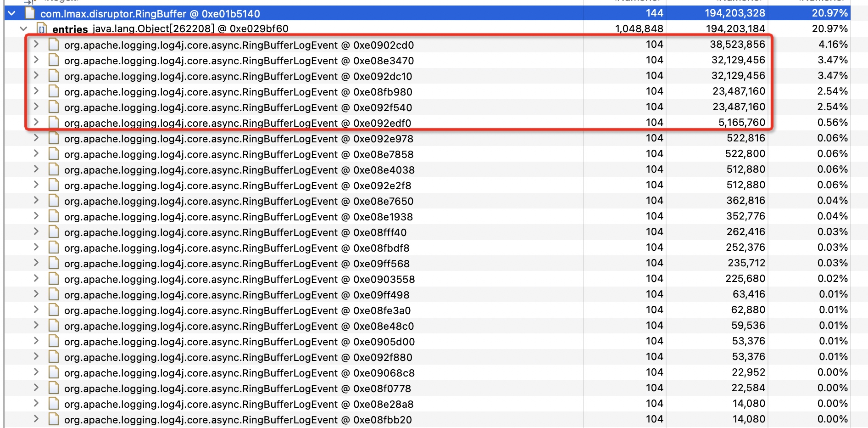Click object icon for 0xe08fb980
The height and width of the screenshot is (428, 868).
54,91
